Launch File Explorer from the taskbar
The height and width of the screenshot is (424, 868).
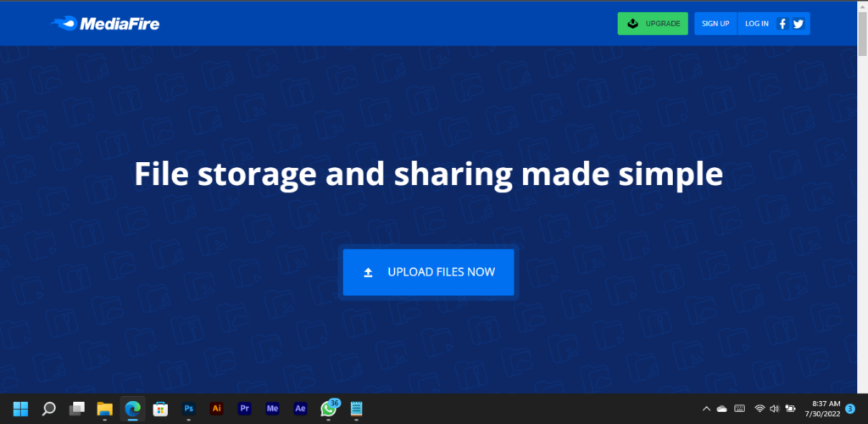(104, 409)
